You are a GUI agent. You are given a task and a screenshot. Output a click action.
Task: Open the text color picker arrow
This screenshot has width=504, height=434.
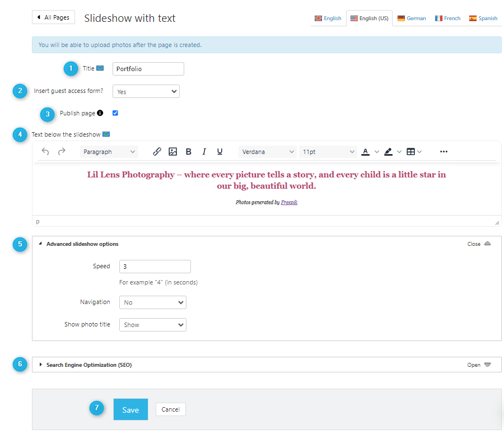click(x=377, y=152)
